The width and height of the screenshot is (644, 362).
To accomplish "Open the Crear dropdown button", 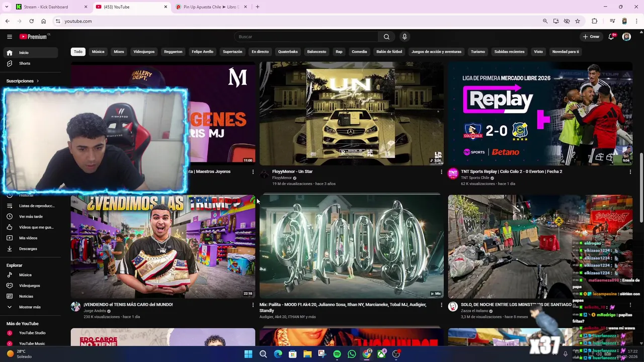I will (591, 37).
